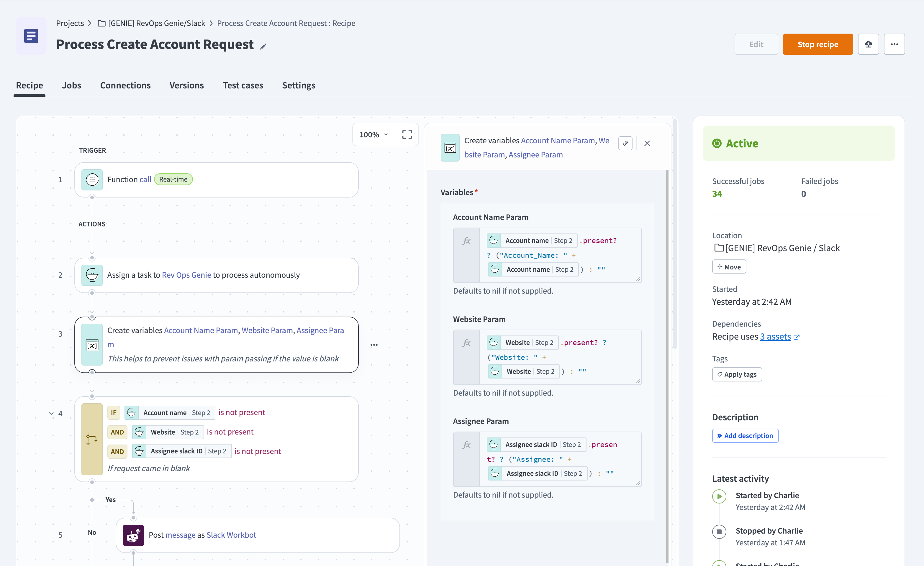Open the three-dot more options menu in header
The image size is (924, 566).
tap(894, 44)
